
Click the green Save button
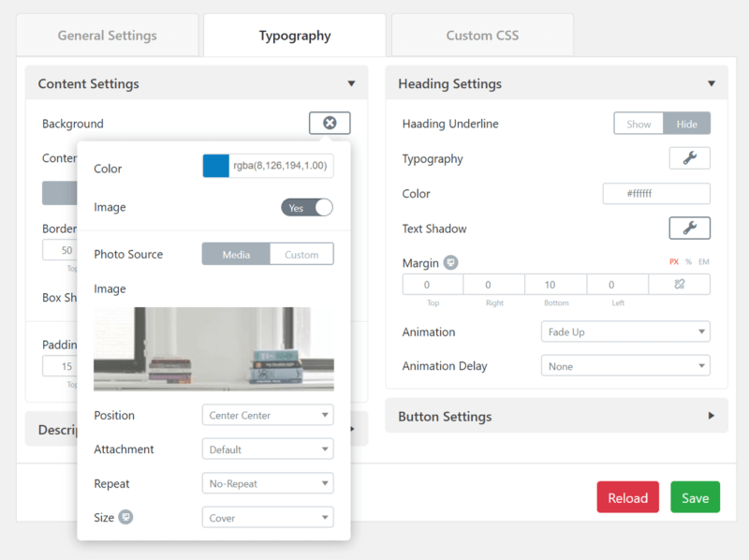click(695, 497)
